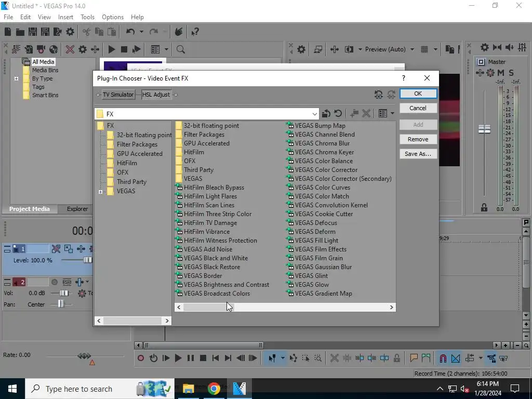Solo Master bus with S button
Screen dimensions: 532x399
pyautogui.click(x=511, y=73)
